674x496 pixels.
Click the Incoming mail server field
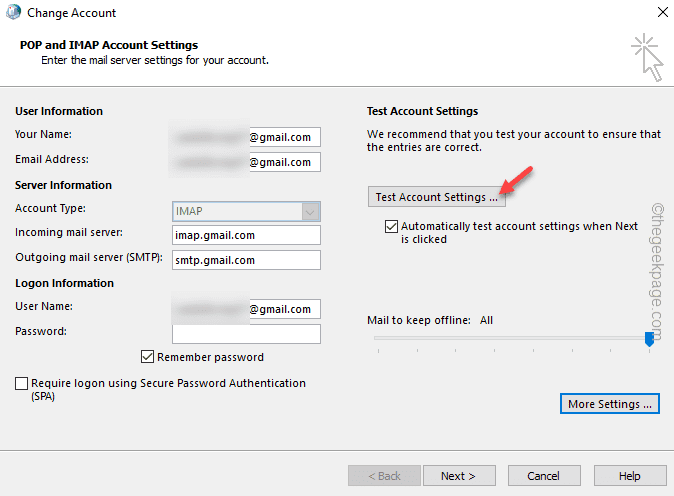coord(246,235)
